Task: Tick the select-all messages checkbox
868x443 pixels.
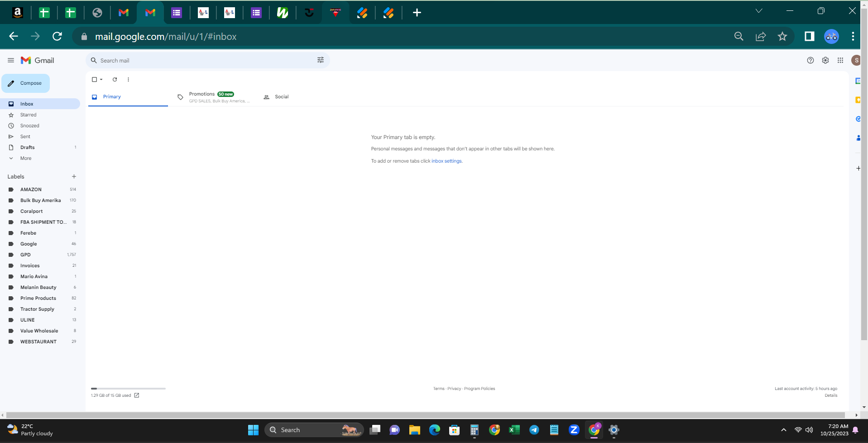Action: click(94, 79)
